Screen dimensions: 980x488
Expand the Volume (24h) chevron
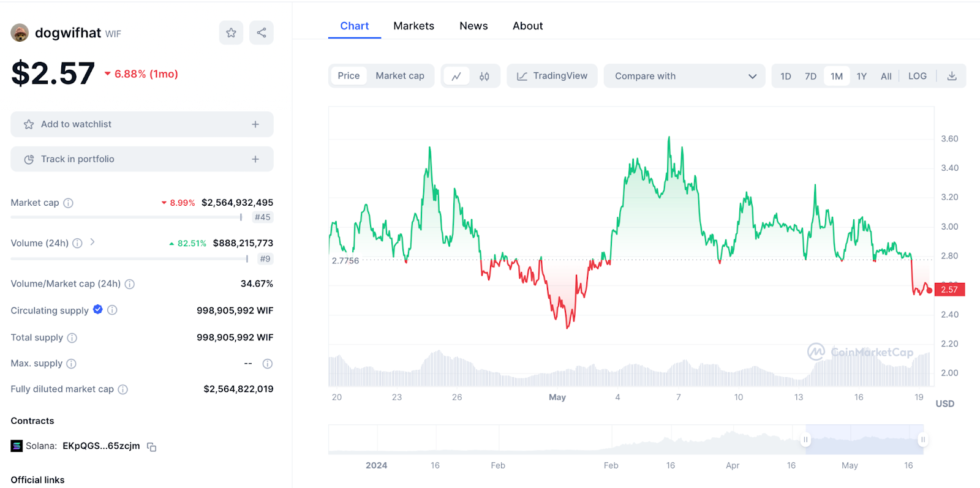click(92, 242)
